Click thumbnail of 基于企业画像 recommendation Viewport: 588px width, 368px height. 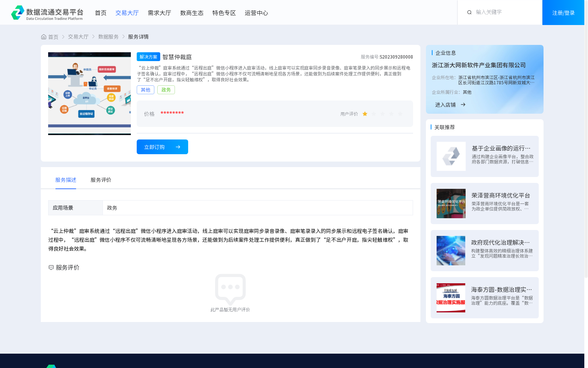pyautogui.click(x=451, y=156)
